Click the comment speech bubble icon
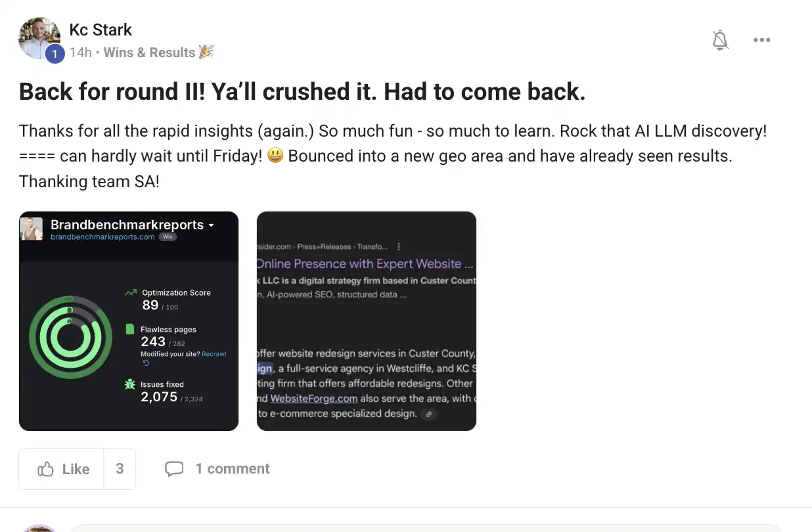Viewport: 812px width, 532px height. point(174,469)
